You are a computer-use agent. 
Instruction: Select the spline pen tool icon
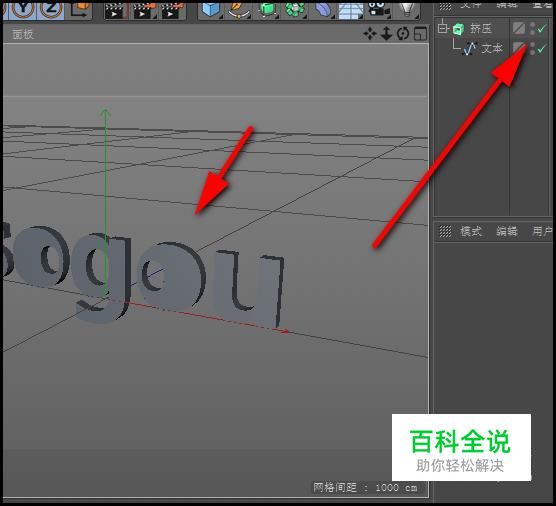click(239, 10)
